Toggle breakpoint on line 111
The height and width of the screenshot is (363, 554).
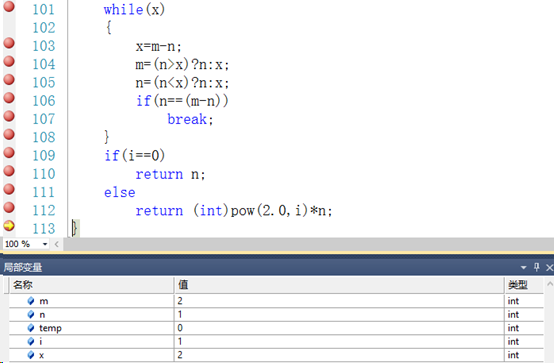[x=9, y=189]
